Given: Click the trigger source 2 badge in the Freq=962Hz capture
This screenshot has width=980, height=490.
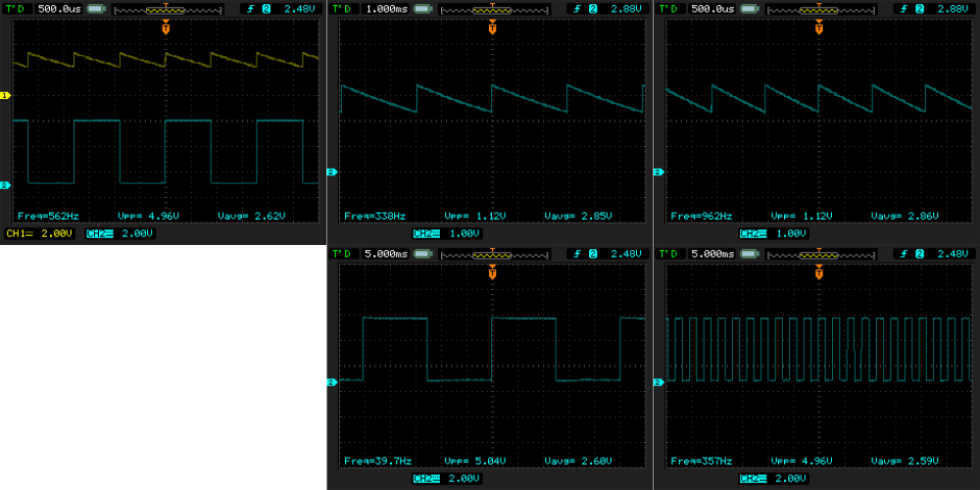Looking at the screenshot, I should [920, 9].
